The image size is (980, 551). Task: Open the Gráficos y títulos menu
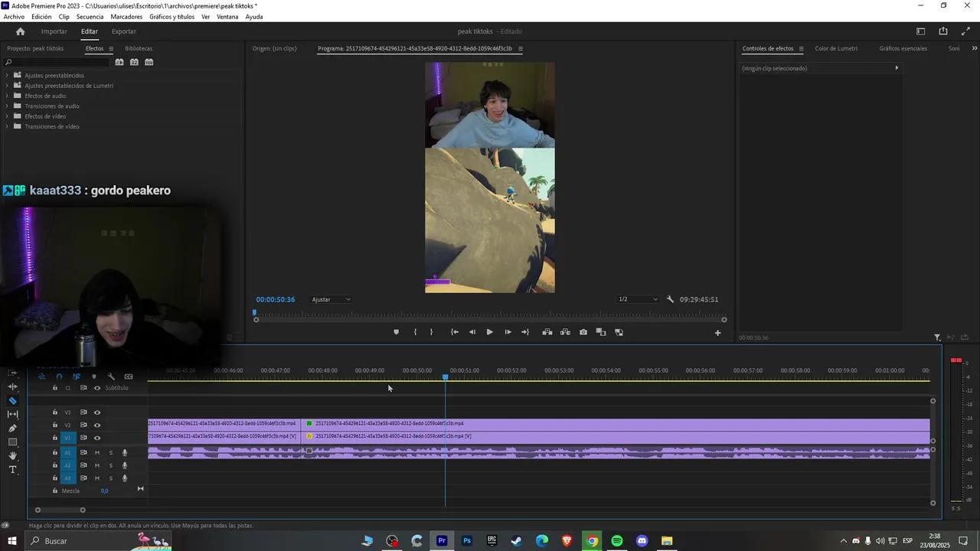(x=171, y=17)
